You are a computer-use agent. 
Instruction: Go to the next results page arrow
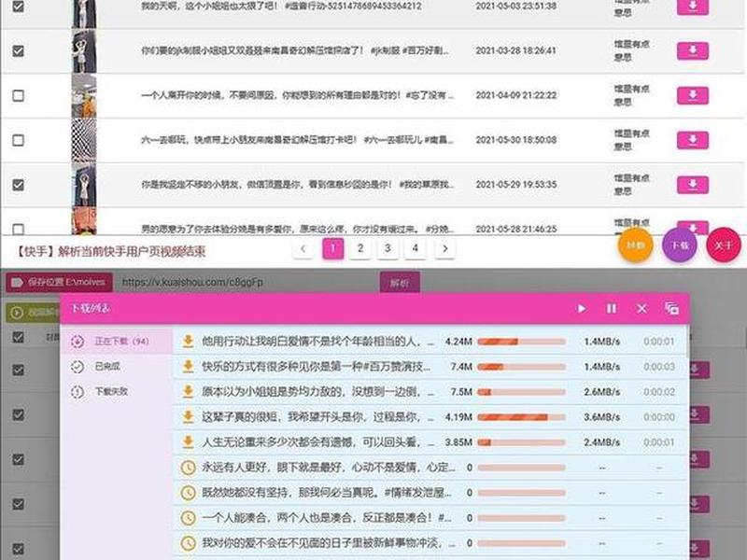(445, 248)
